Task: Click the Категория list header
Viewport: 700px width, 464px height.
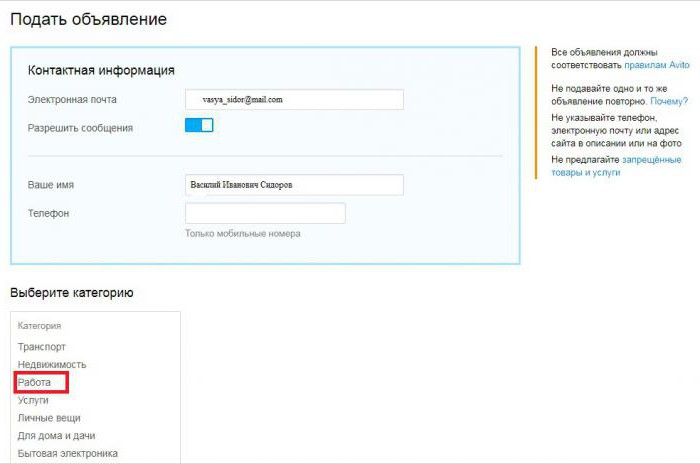Action: (x=39, y=326)
